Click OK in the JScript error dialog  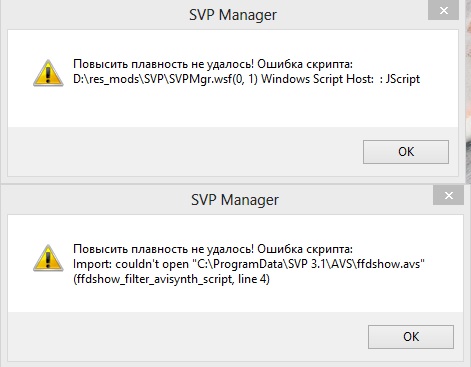coord(406,152)
